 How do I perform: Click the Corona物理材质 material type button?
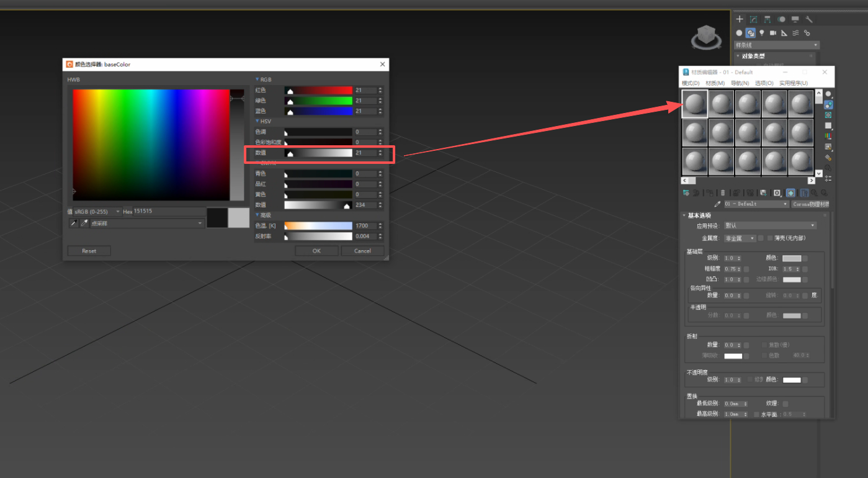(810, 204)
